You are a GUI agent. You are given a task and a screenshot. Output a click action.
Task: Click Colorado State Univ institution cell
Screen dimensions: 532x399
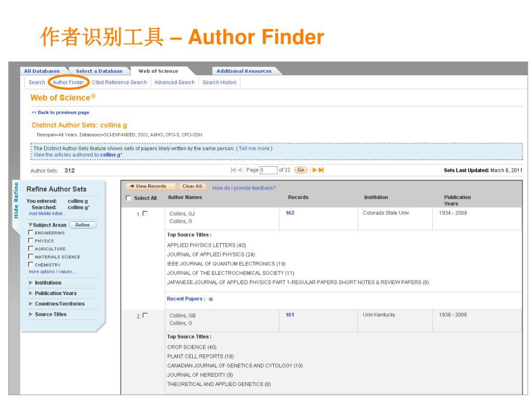tap(386, 212)
